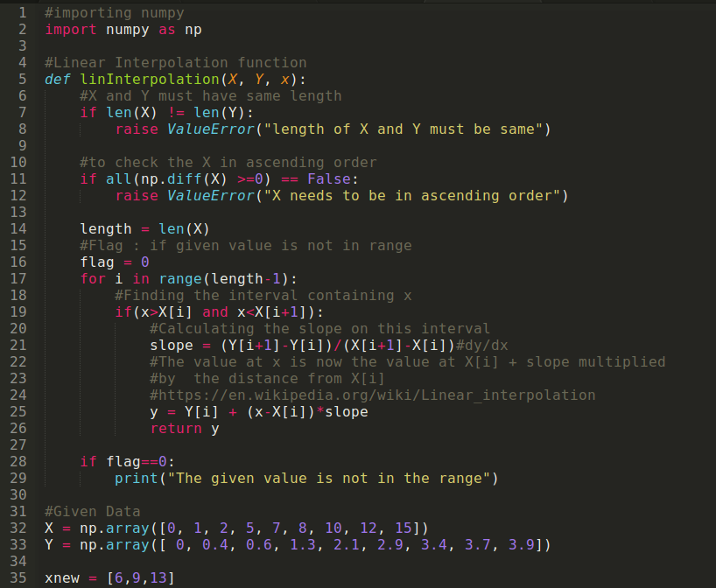Click the ValueError on line 8
Screen dimensions: 716x588
[x=207, y=129]
